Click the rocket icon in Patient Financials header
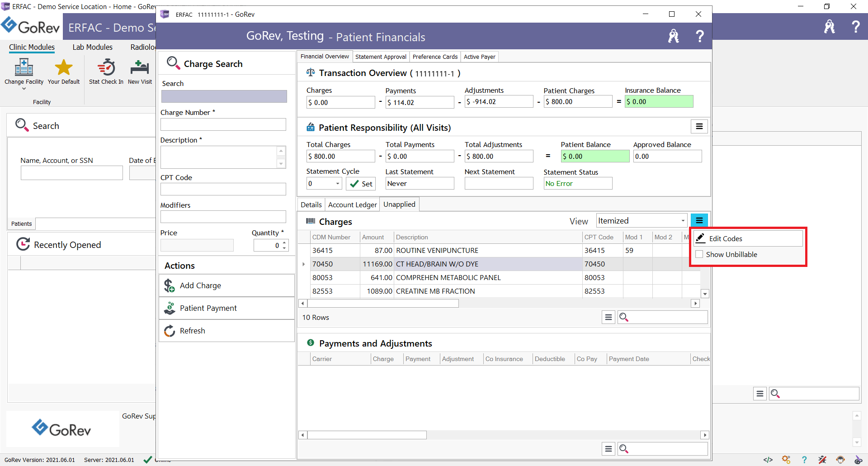 (674, 36)
